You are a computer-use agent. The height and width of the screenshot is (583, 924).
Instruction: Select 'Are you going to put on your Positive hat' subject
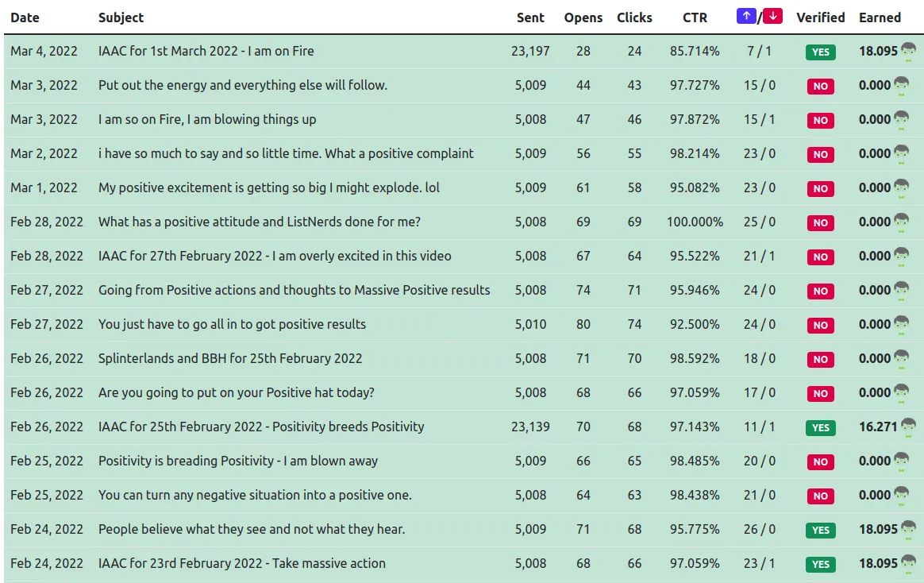pos(236,393)
